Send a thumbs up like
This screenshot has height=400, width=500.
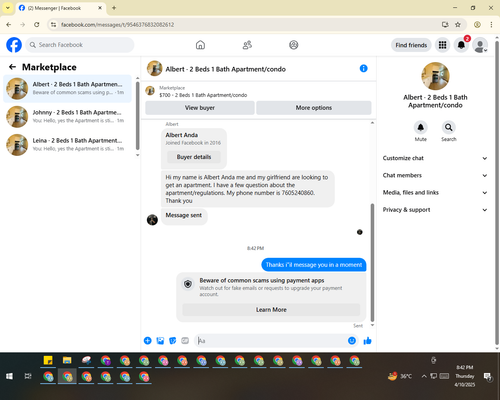367,340
